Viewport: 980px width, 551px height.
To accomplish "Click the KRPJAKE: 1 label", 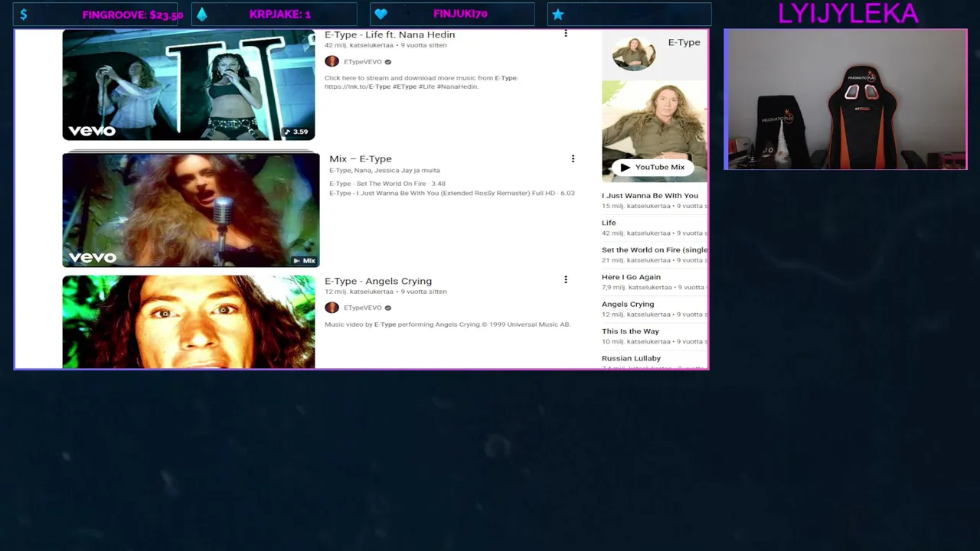I will [280, 15].
